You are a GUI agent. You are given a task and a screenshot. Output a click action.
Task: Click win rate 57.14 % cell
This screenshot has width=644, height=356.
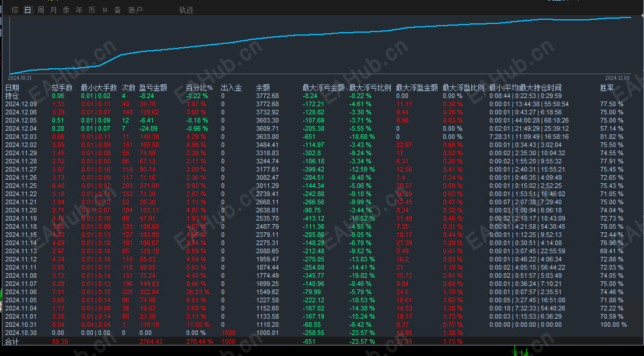611,128
